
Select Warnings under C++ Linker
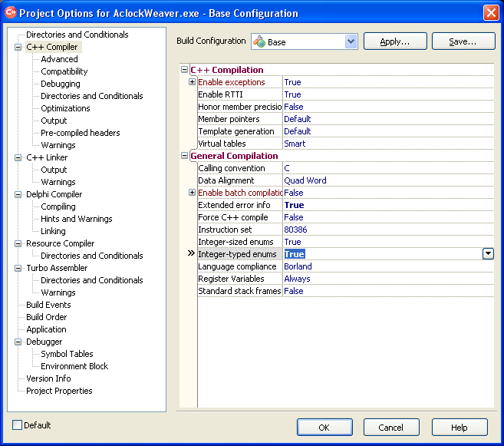tap(58, 182)
